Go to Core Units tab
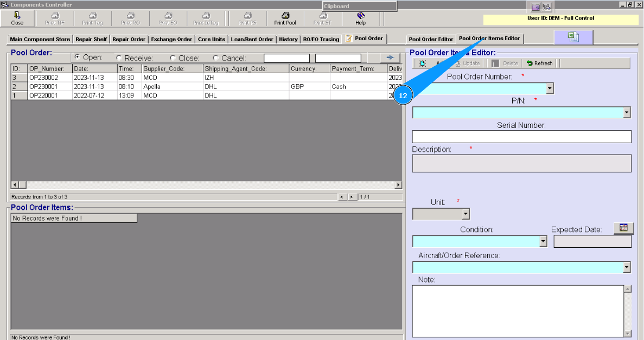Image resolution: width=644 pixels, height=340 pixels. tap(212, 40)
